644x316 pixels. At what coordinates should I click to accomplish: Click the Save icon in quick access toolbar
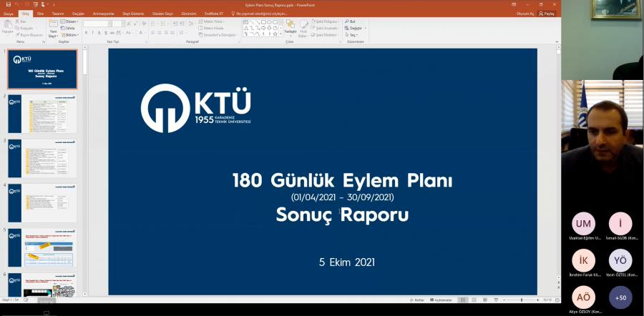9,4
